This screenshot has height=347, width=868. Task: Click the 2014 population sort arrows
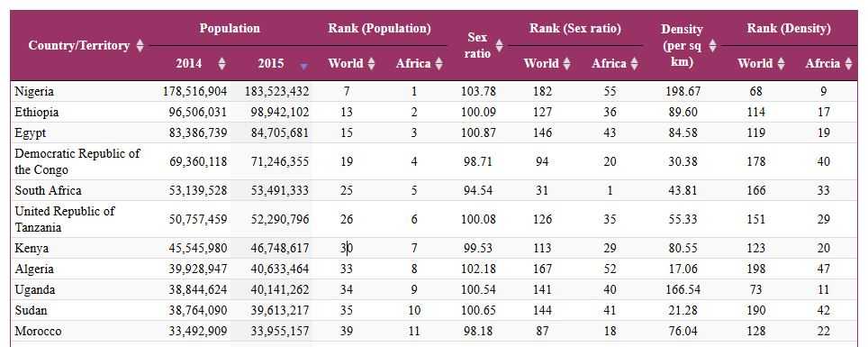pos(222,63)
